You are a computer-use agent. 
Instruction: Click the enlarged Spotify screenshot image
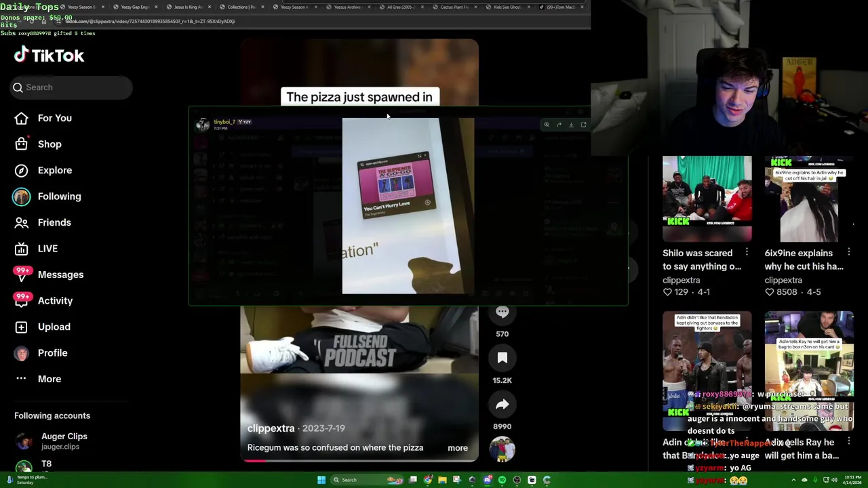point(408,206)
